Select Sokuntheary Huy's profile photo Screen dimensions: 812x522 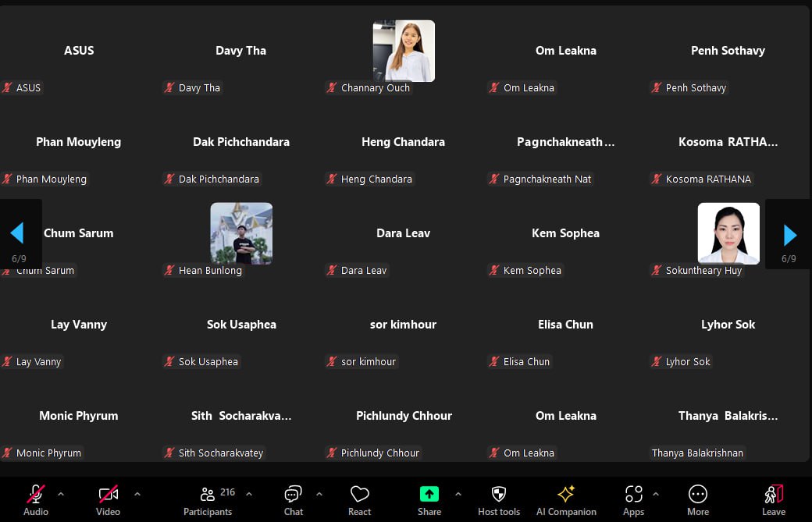coord(728,233)
